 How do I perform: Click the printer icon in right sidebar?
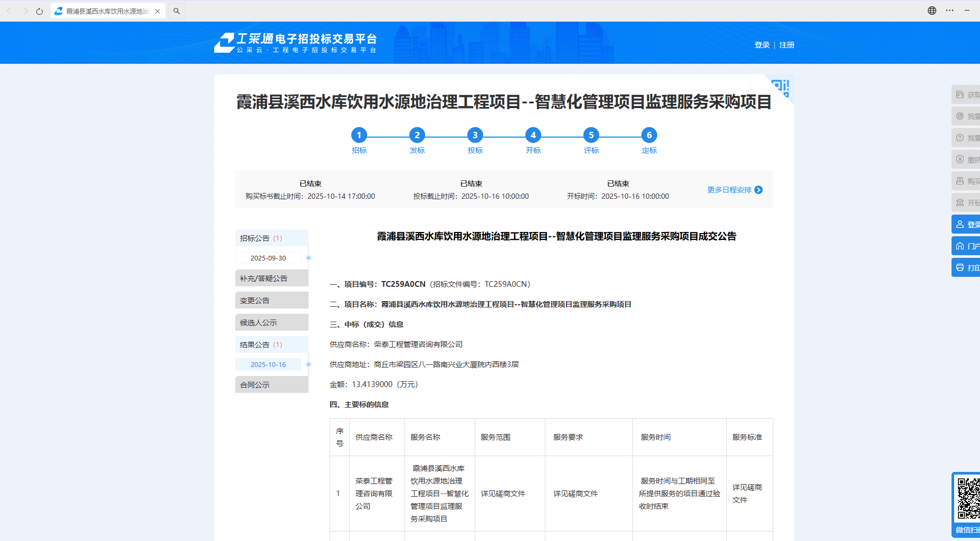tap(960, 268)
